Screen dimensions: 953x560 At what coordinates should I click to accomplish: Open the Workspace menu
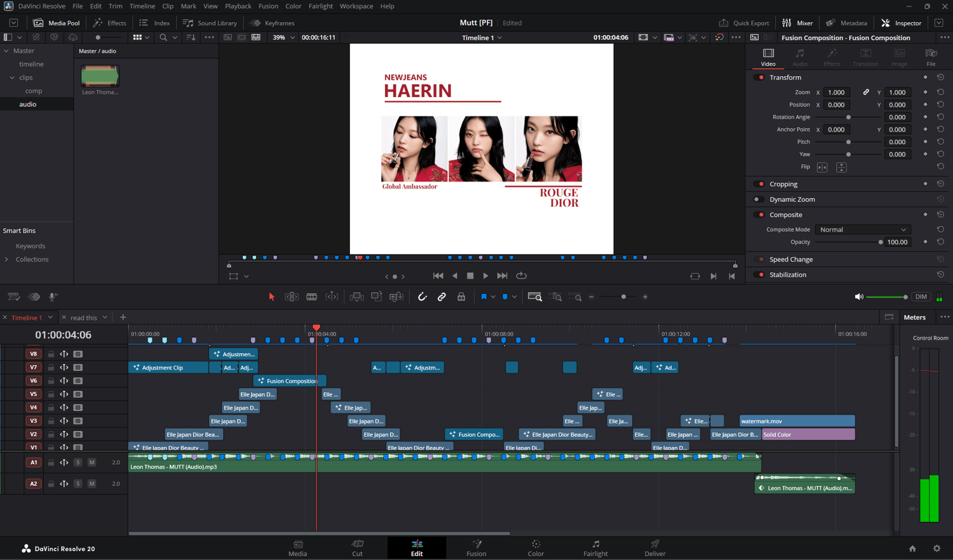pos(356,6)
